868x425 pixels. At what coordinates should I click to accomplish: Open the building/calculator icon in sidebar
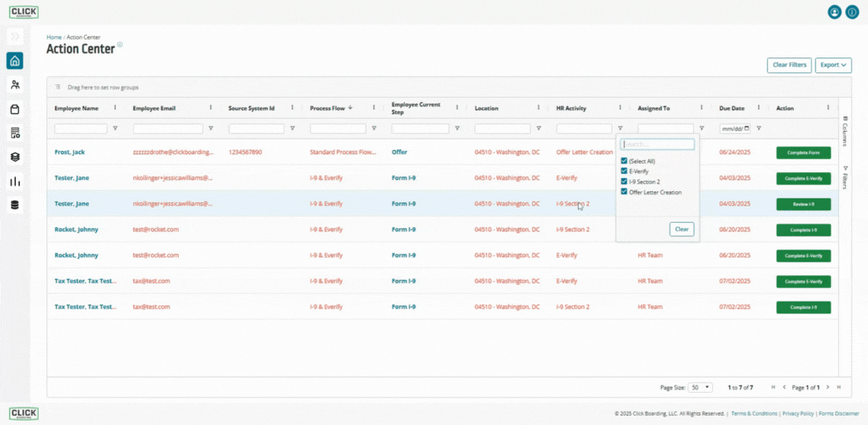pos(15,133)
